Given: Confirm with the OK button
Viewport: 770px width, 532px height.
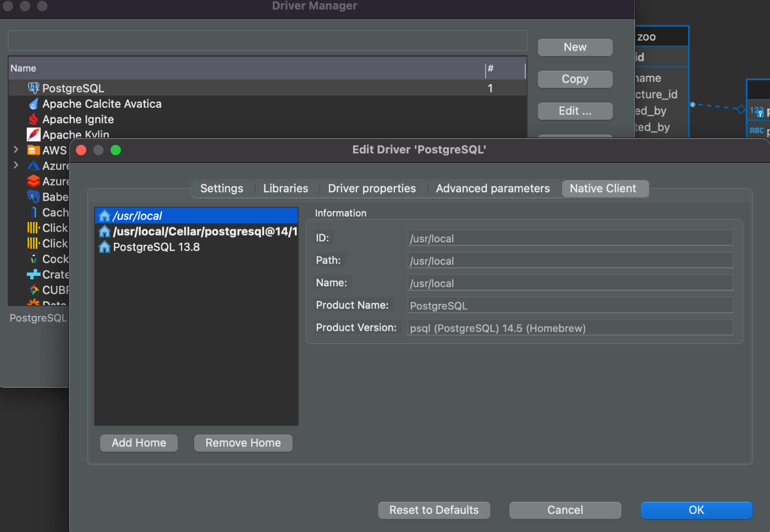Looking at the screenshot, I should pos(696,510).
